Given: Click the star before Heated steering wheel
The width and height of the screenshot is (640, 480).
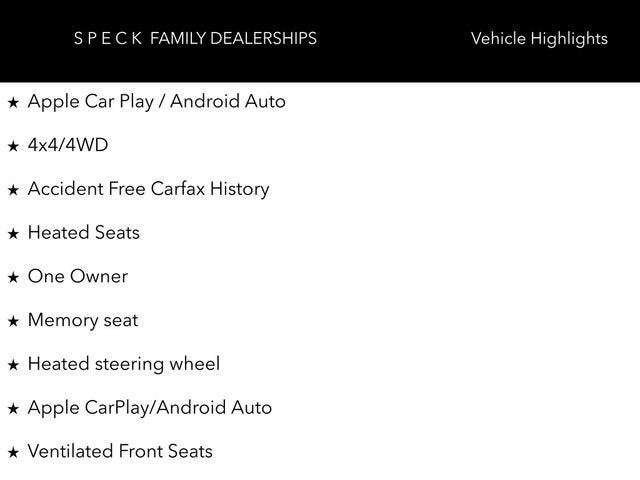Looking at the screenshot, I should tap(13, 365).
